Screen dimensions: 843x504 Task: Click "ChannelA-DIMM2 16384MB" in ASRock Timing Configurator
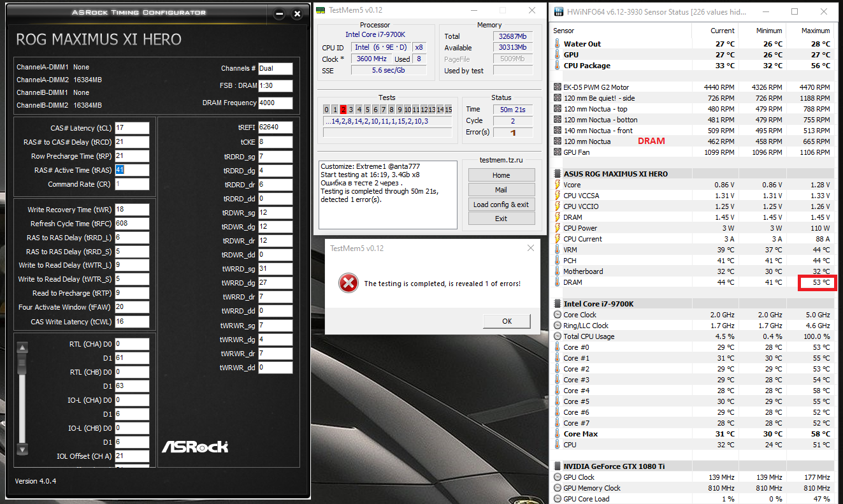point(59,80)
